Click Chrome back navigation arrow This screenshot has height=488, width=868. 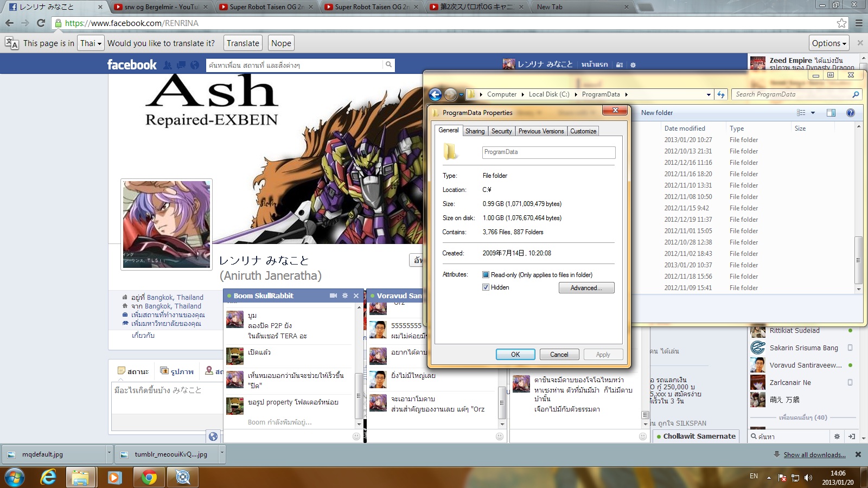(9, 23)
